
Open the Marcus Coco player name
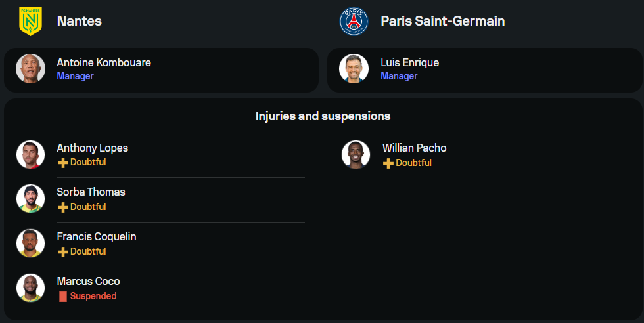88,282
